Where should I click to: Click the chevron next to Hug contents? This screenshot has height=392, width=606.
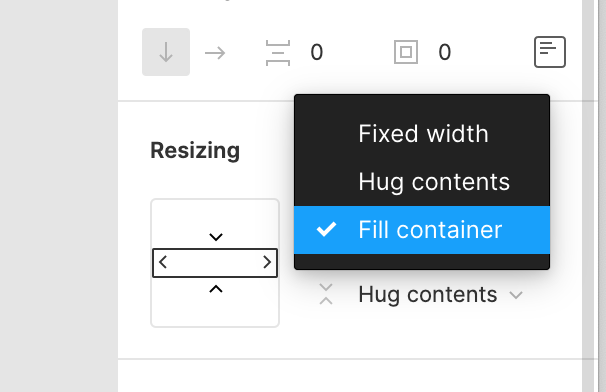516,295
